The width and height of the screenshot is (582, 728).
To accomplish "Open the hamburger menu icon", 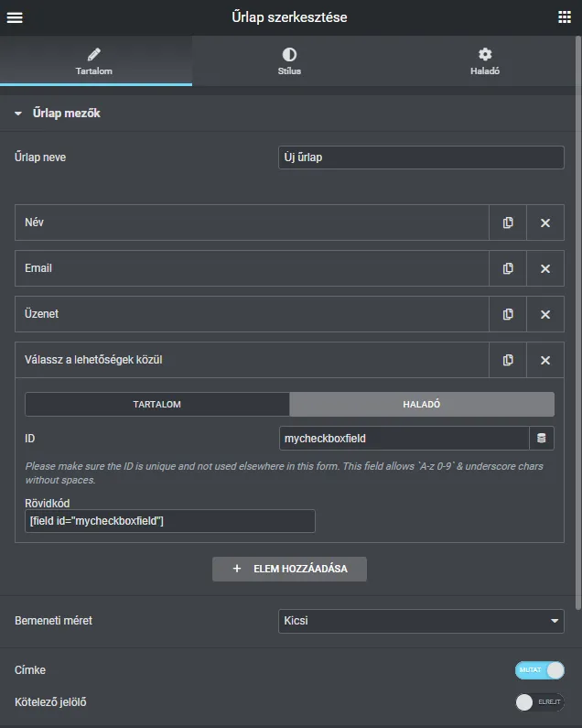I will [15, 17].
